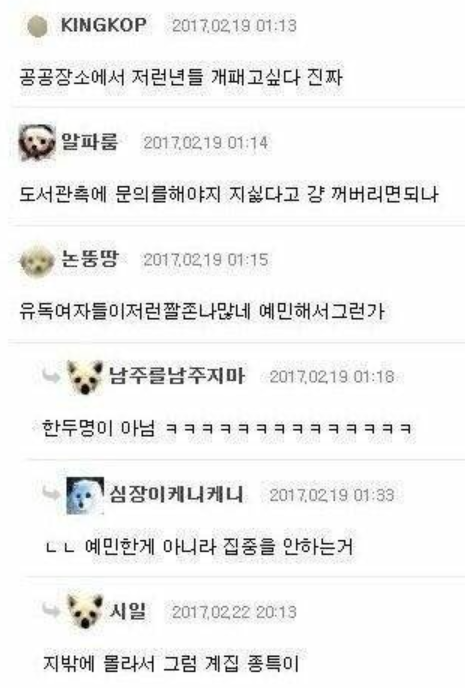Open 시일's dog avatar
Screen dimensions: 465x688
click(x=85, y=611)
